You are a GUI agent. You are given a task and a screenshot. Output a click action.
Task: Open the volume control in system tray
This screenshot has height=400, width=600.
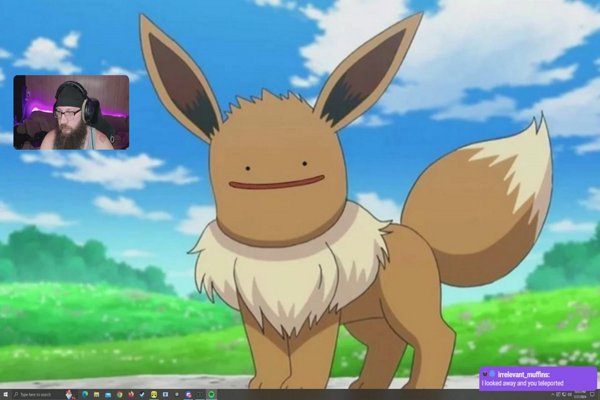pos(569,394)
